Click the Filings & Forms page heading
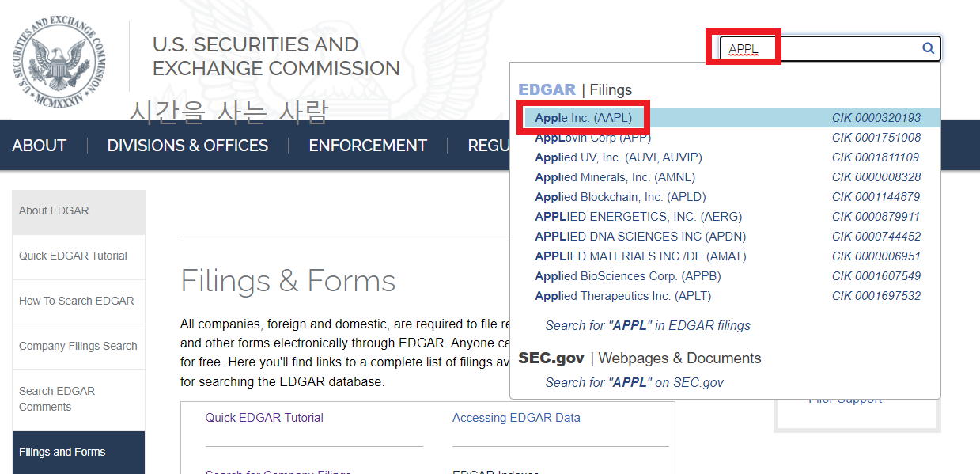The image size is (980, 474). pyautogui.click(x=288, y=281)
